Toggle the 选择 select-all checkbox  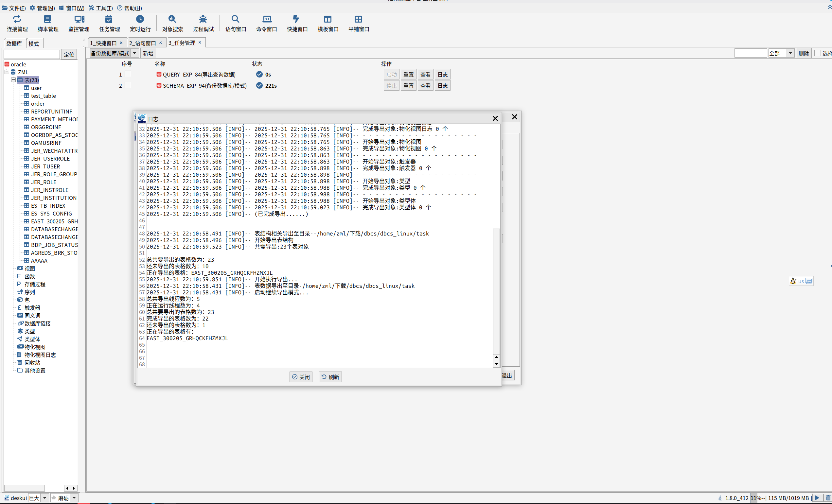pos(818,53)
